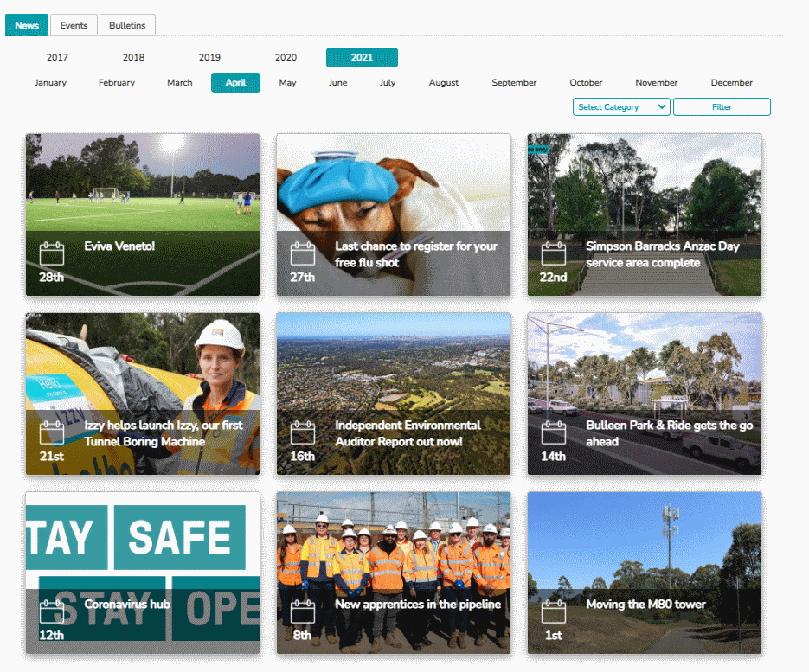The height and width of the screenshot is (672, 809).
Task: Click calendar icon on Tunnel Boring Machine card
Action: 52,432
